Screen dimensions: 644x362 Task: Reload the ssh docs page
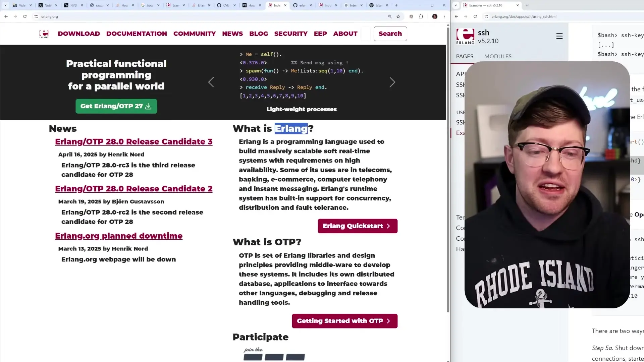click(x=475, y=16)
